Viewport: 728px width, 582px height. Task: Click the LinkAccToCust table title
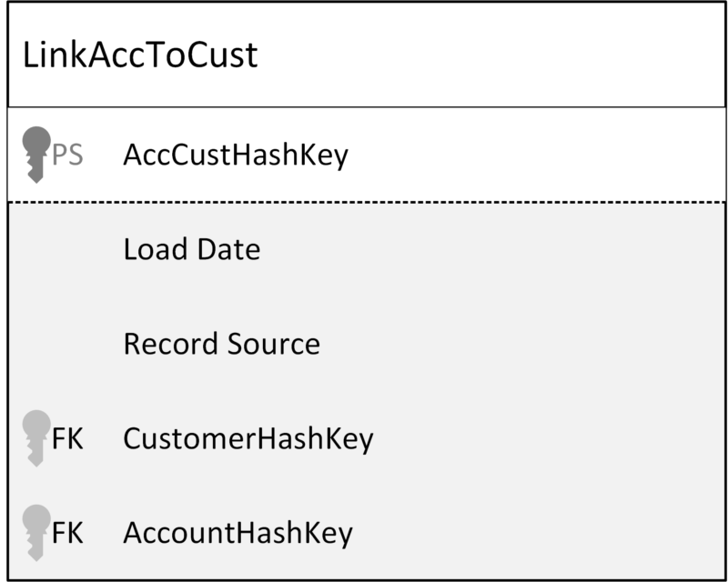(x=140, y=55)
